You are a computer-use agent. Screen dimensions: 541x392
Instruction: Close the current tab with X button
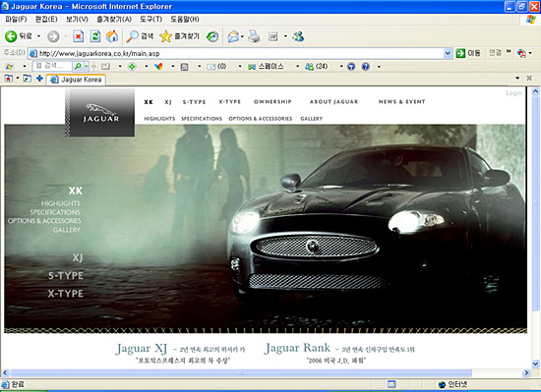[x=529, y=79]
